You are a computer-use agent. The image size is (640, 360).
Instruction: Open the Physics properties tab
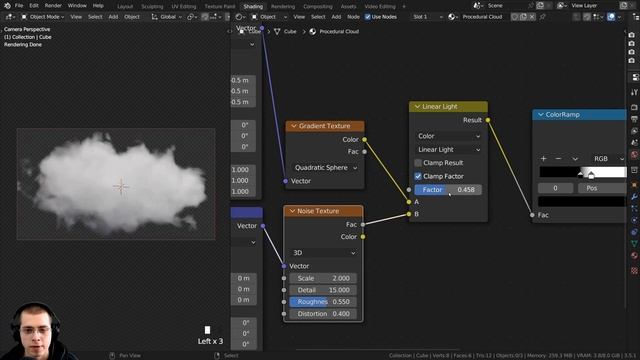[x=634, y=220]
